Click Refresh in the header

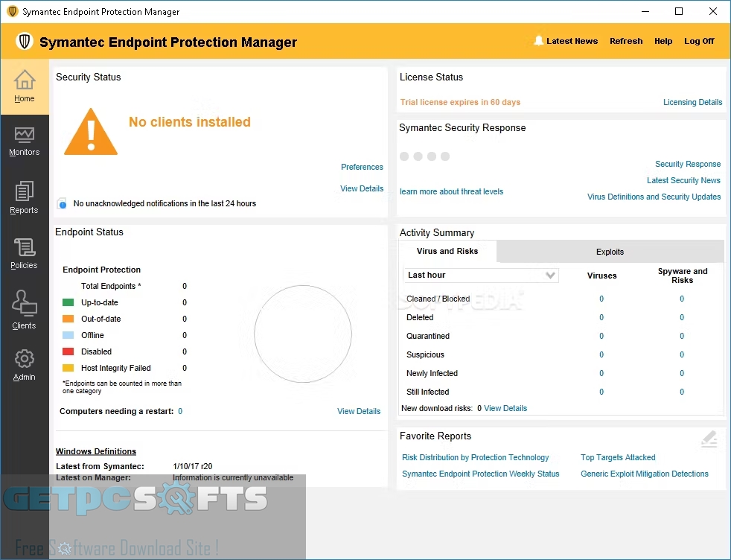626,41
